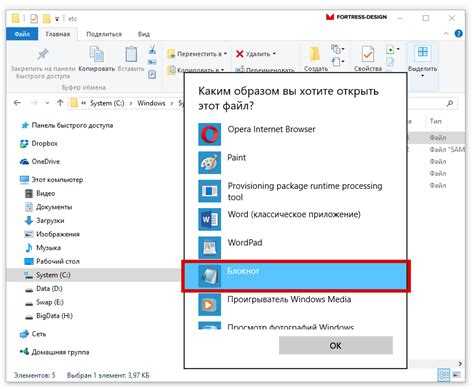Image resolution: width=474 pixels, height=389 pixels.
Task: Open the Файл menu tab
Action: click(22, 34)
